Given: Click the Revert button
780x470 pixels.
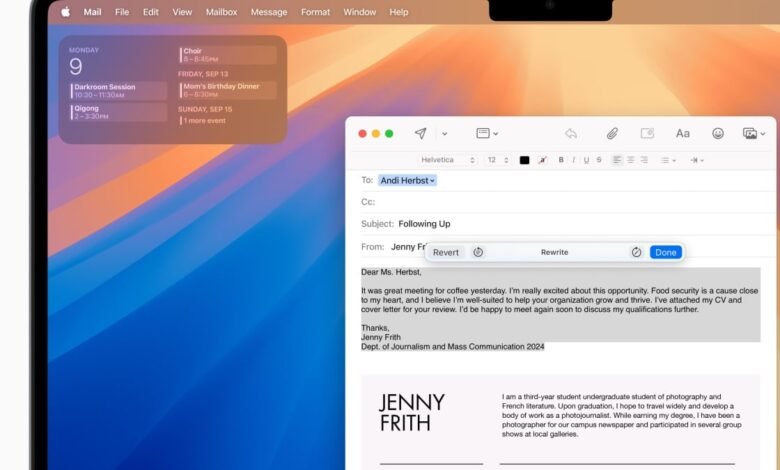Looking at the screenshot, I should click(x=446, y=252).
